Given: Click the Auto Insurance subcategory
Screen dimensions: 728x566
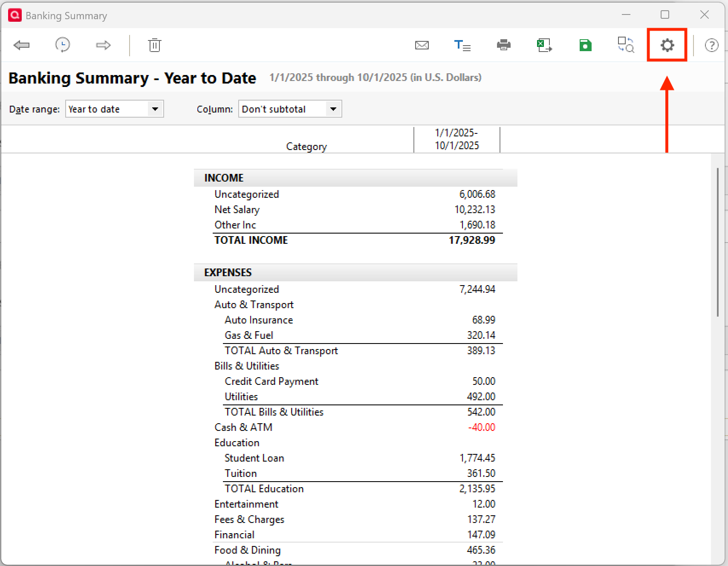Looking at the screenshot, I should (x=259, y=320).
